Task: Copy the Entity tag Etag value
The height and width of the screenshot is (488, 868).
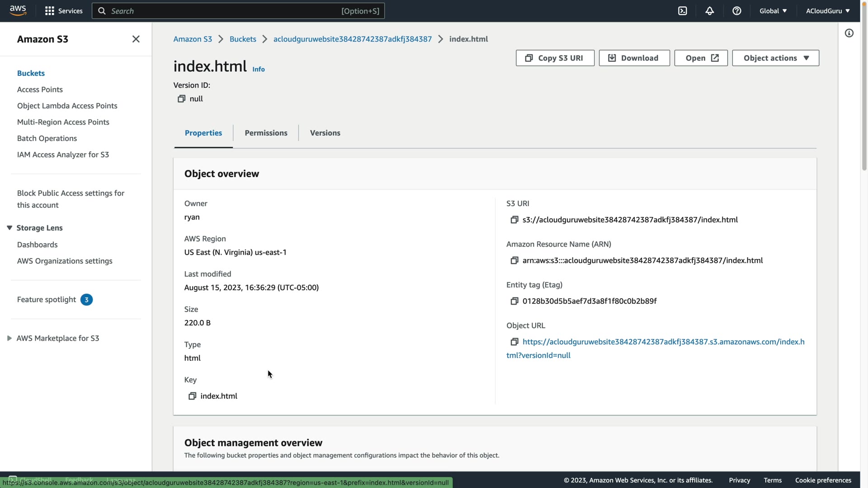Action: [514, 301]
